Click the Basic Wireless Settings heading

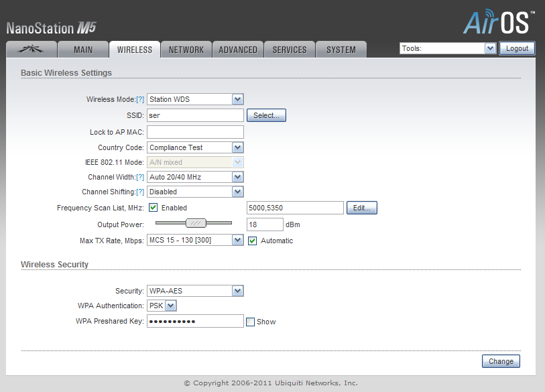[x=66, y=72]
